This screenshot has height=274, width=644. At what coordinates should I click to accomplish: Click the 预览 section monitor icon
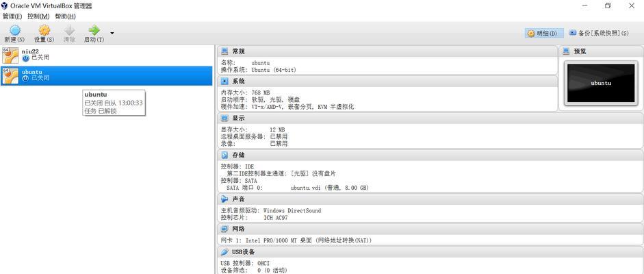[567, 51]
